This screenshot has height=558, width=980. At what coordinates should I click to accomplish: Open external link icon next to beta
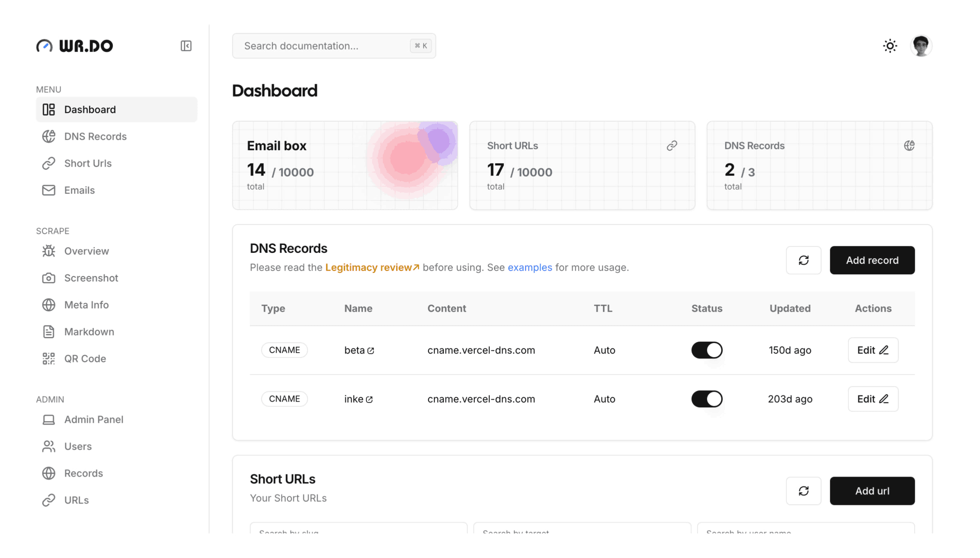371,351
